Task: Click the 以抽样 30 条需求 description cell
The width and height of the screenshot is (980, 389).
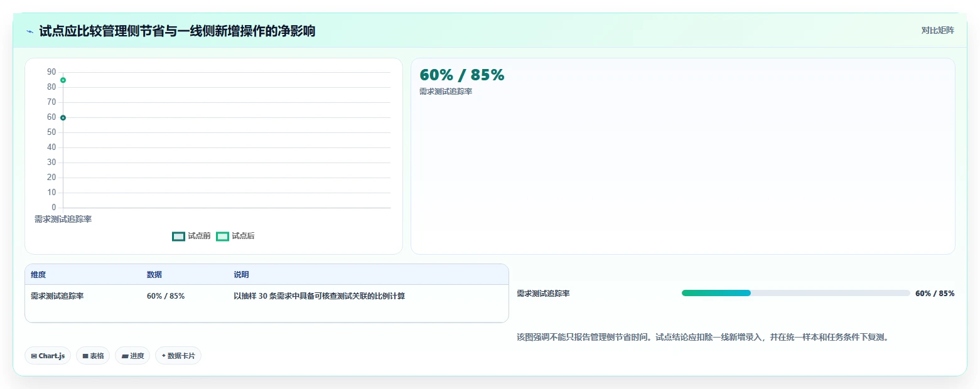Action: point(320,296)
